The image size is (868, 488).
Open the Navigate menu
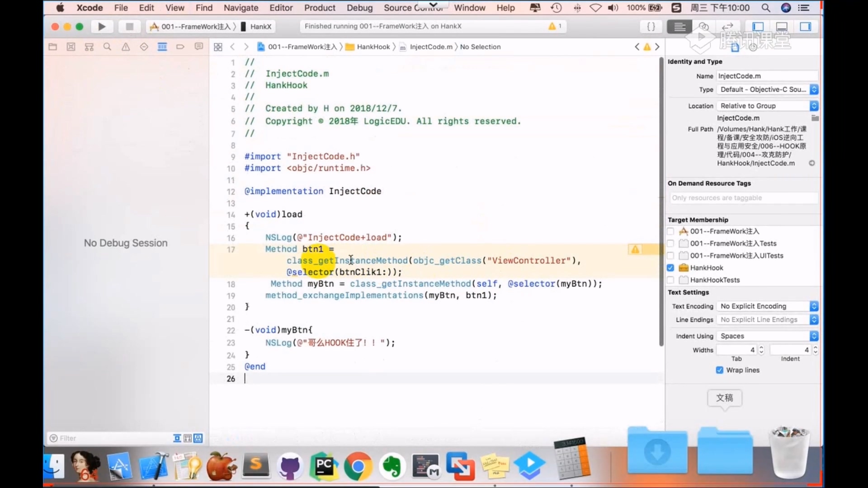click(241, 8)
